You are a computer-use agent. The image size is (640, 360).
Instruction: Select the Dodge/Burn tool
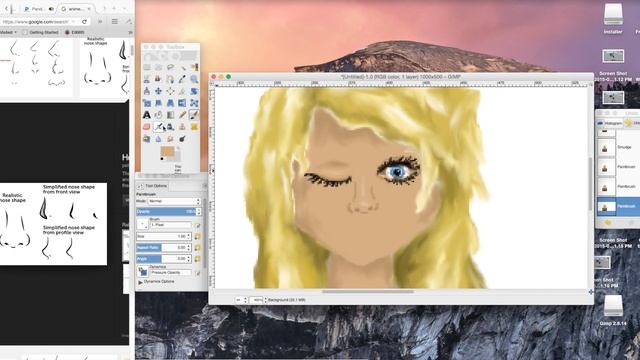(182, 139)
